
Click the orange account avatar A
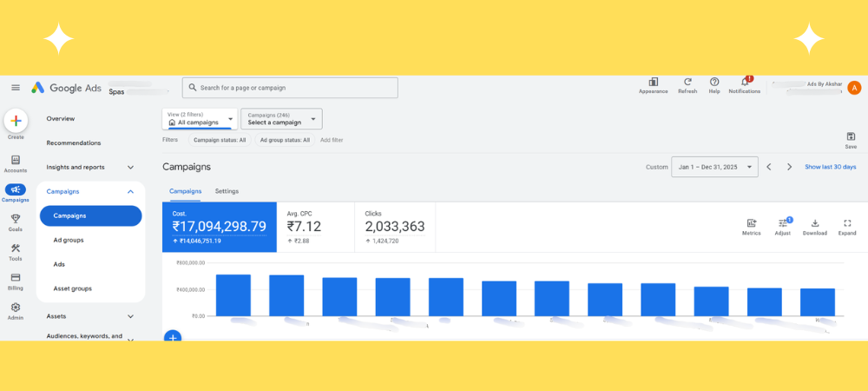tap(854, 88)
